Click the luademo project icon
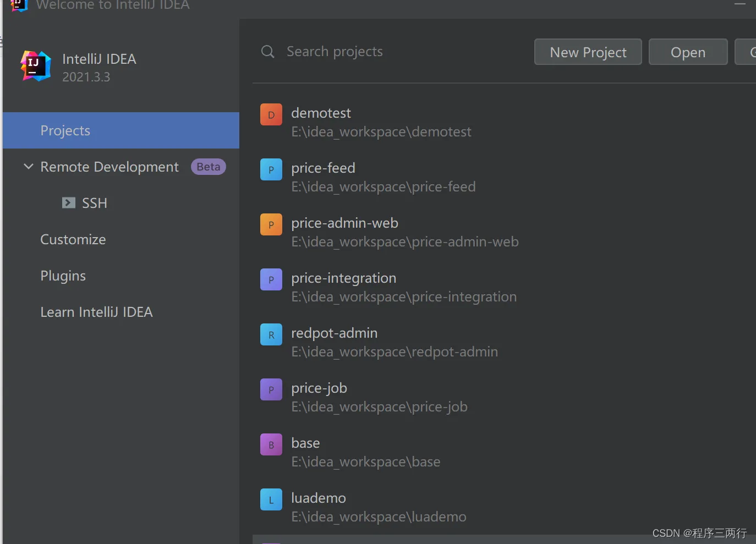Viewport: 756px width, 544px height. (x=271, y=499)
